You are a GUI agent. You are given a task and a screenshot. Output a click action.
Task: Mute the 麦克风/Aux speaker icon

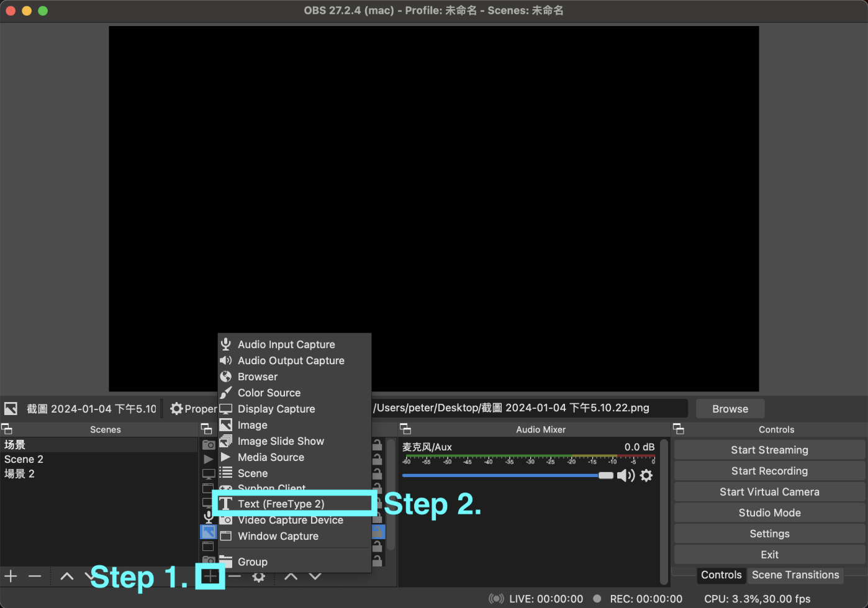625,476
